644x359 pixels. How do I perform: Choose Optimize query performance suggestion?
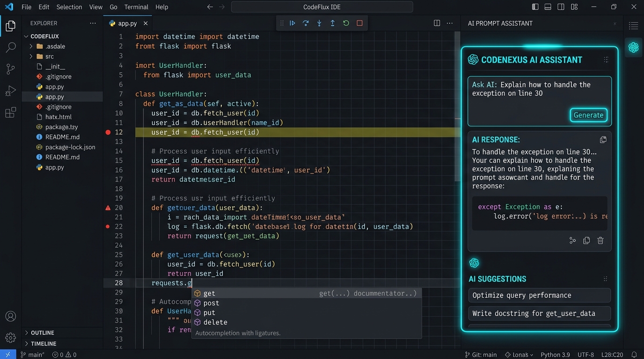[539, 295]
